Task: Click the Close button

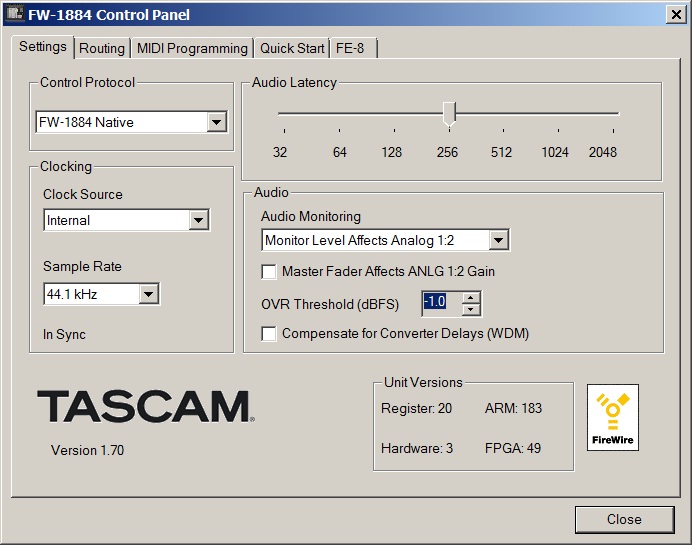Action: (x=624, y=519)
